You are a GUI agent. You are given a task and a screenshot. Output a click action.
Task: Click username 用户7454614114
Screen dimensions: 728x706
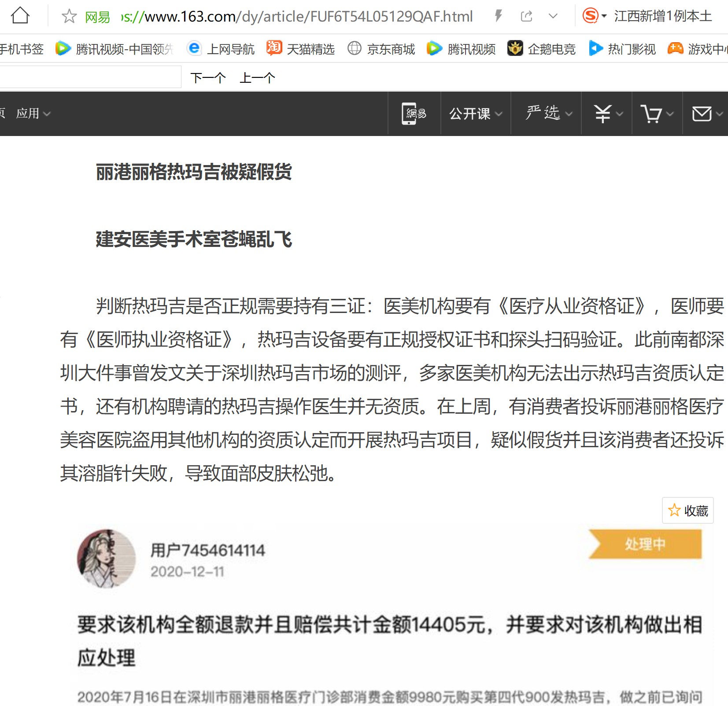click(208, 550)
